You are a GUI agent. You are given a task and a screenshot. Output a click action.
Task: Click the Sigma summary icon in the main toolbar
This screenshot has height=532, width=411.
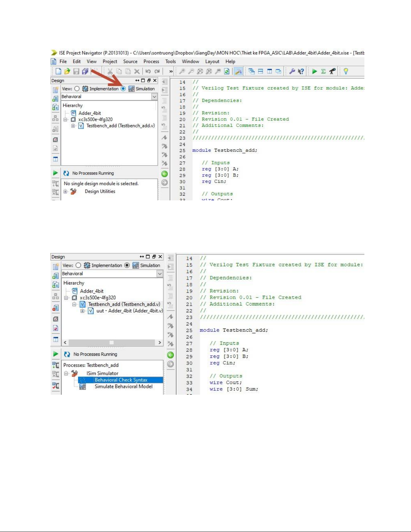323,71
